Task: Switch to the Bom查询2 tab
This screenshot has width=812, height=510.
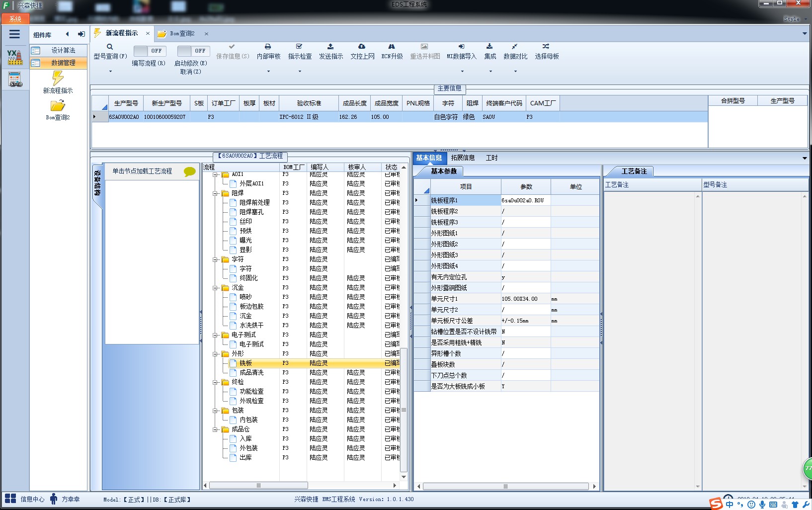Action: (182, 34)
